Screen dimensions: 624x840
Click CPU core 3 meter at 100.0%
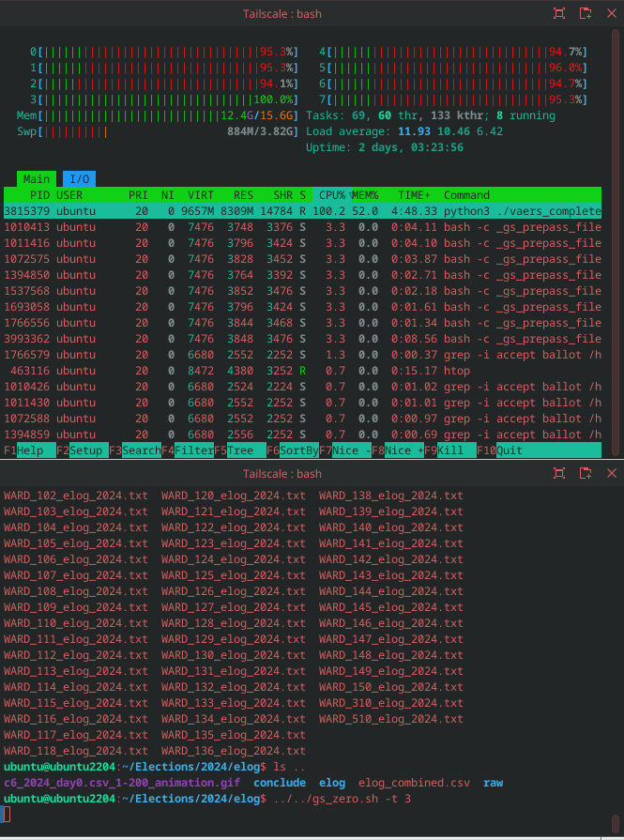pos(164,99)
